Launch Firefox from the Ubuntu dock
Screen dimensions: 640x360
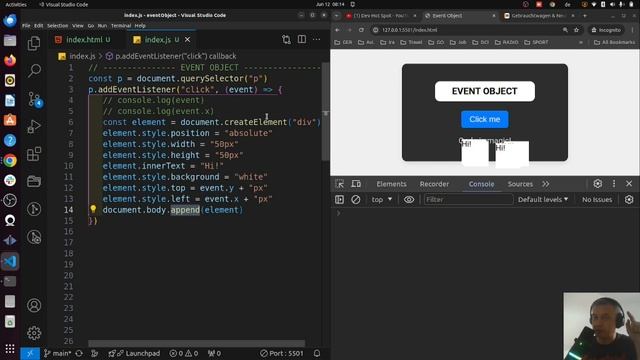pyautogui.click(x=10, y=60)
